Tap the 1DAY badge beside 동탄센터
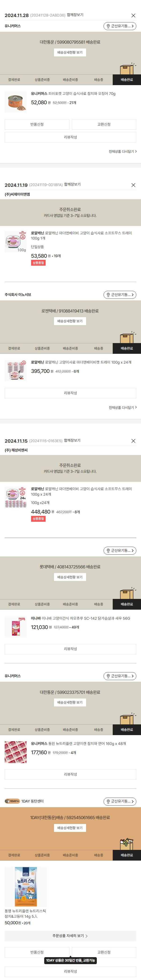The height and width of the screenshot is (980, 141). (x=12, y=801)
